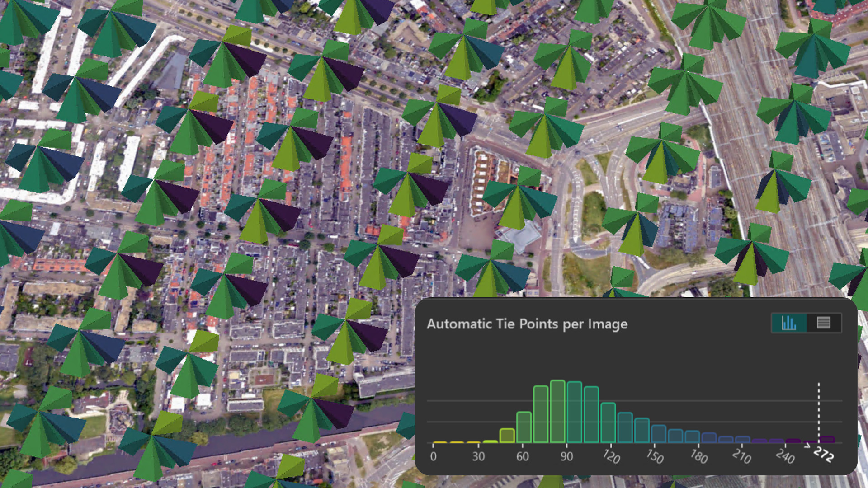Click the purple overflow bar beyond 272
Viewport: 868px width, 488px height.
[827, 439]
